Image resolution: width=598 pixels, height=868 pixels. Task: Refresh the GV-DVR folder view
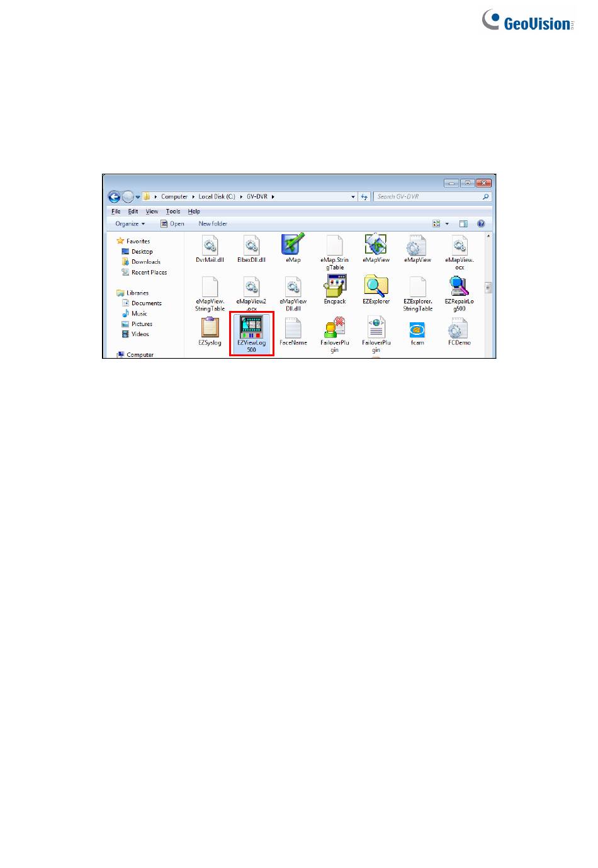364,197
